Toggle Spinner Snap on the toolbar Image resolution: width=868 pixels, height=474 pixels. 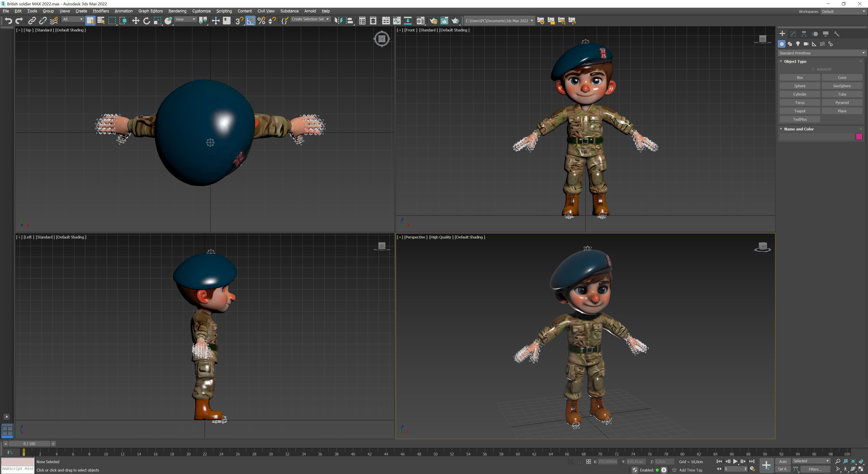tap(272, 21)
